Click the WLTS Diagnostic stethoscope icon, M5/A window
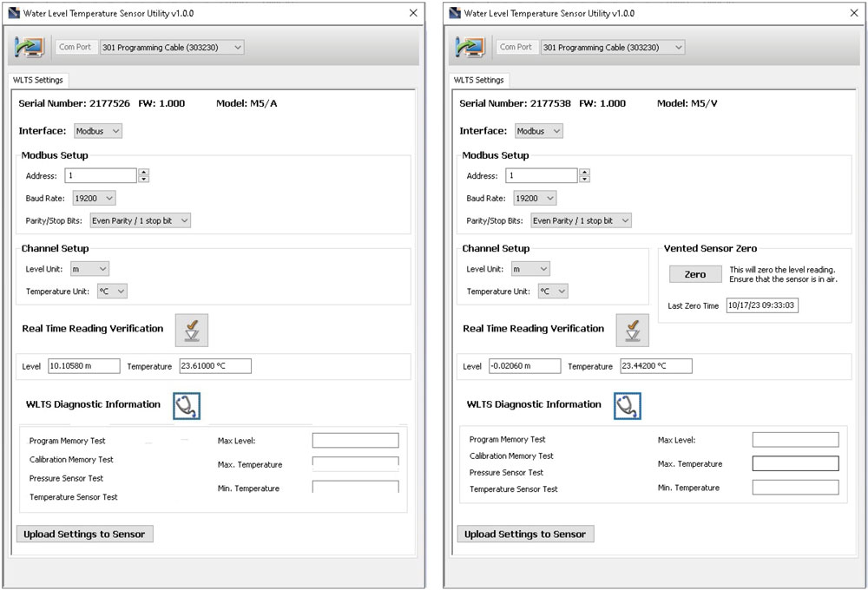Screen dimensions: 868x590 coord(187,405)
